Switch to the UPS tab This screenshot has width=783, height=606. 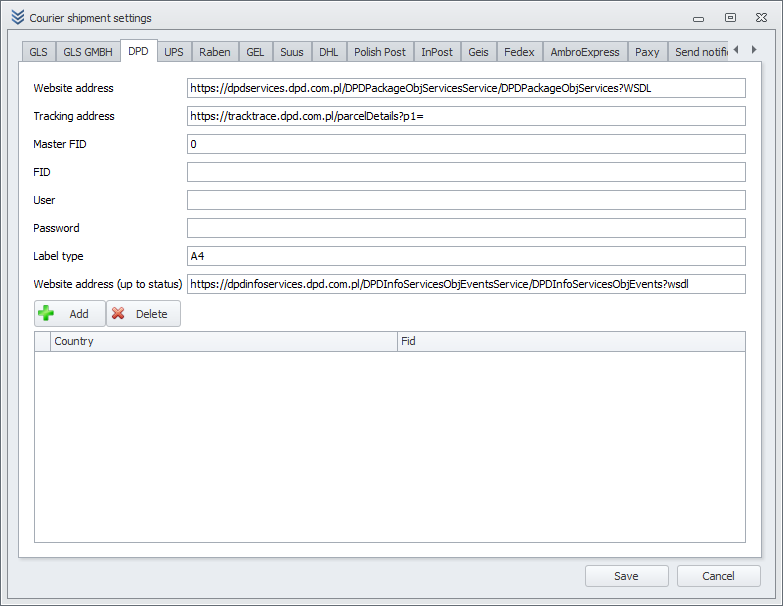click(174, 52)
